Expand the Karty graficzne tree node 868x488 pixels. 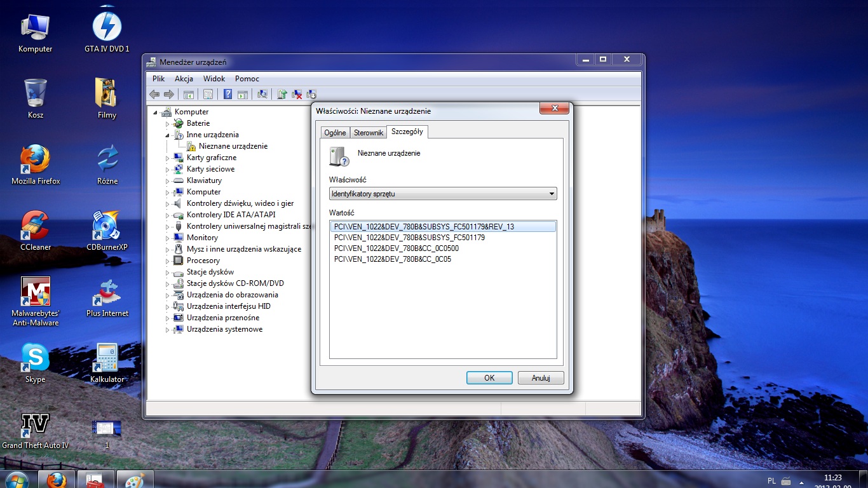(x=168, y=158)
